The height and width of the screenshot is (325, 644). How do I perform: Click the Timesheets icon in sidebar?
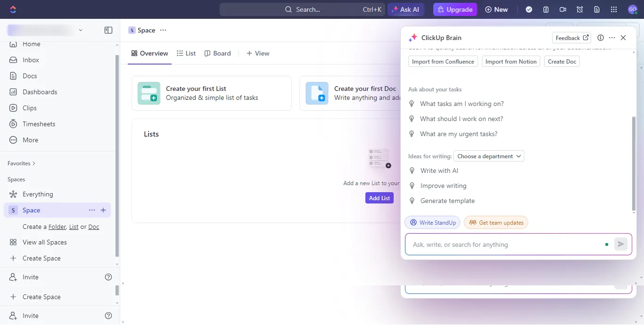pyautogui.click(x=13, y=124)
